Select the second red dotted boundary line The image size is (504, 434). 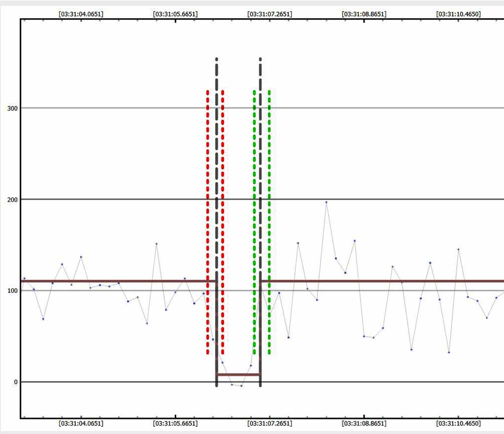click(x=223, y=222)
